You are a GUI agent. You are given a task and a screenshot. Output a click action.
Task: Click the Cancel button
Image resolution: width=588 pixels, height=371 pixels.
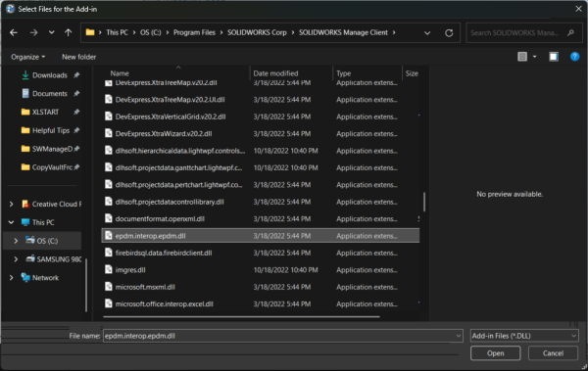pyautogui.click(x=553, y=353)
